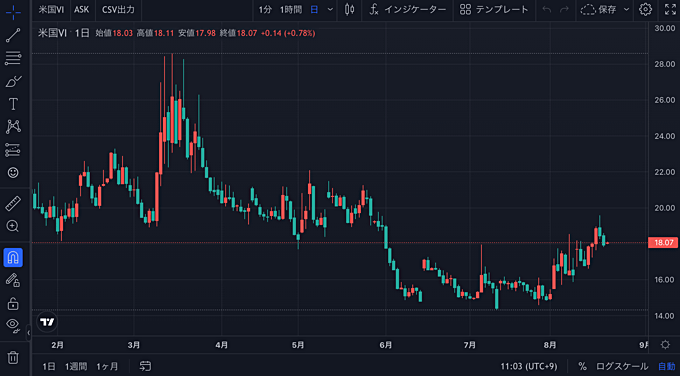This screenshot has width=680, height=376.
Task: Collapse the left toolbar with arrow handle
Action: click(x=29, y=333)
